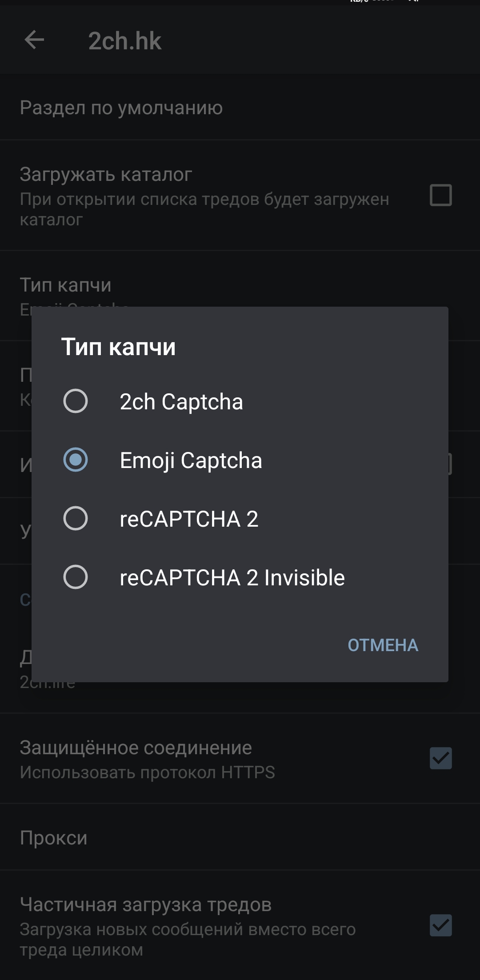The width and height of the screenshot is (480, 980).
Task: Tap the Частичная загрузка тредов title
Action: point(145,904)
